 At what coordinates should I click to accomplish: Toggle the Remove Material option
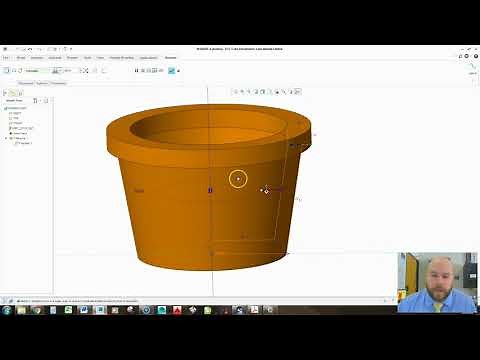(95, 71)
